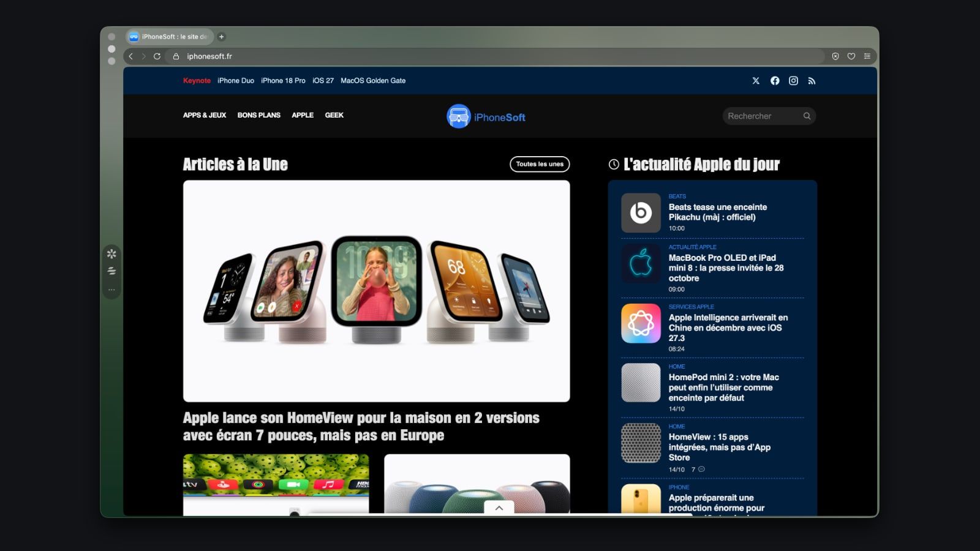Click the iPhone 18 Pro link
This screenshot has height=551, width=980.
pyautogui.click(x=283, y=81)
